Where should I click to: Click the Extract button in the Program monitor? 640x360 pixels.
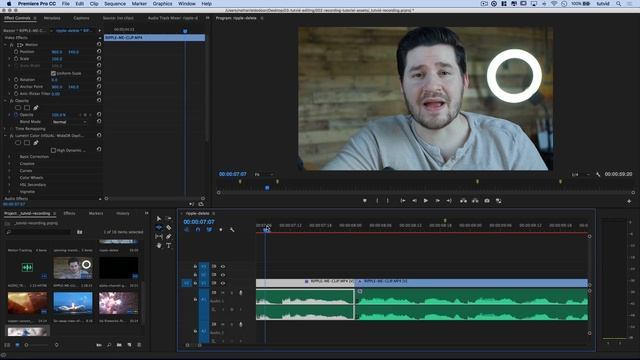tap(475, 201)
